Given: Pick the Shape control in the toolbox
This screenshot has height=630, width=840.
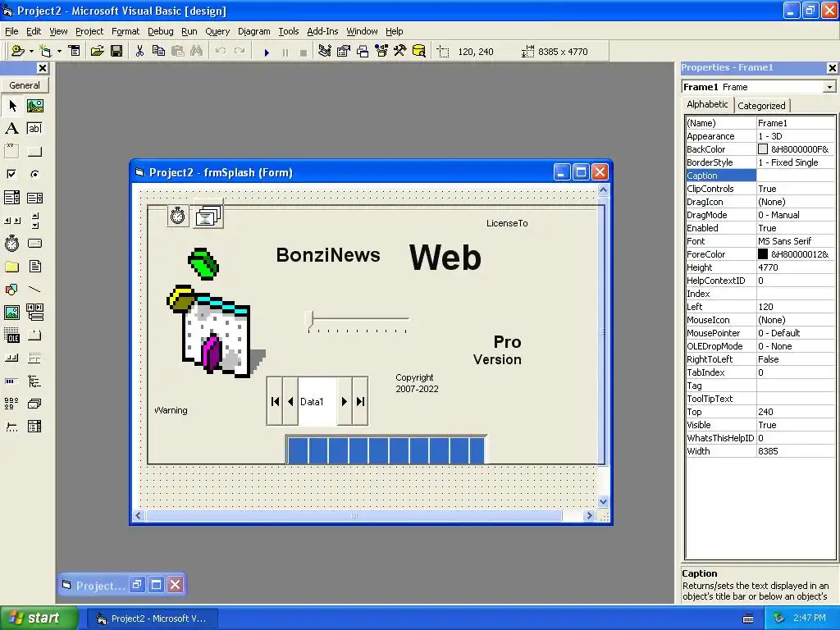Looking at the screenshot, I should pos(12,290).
